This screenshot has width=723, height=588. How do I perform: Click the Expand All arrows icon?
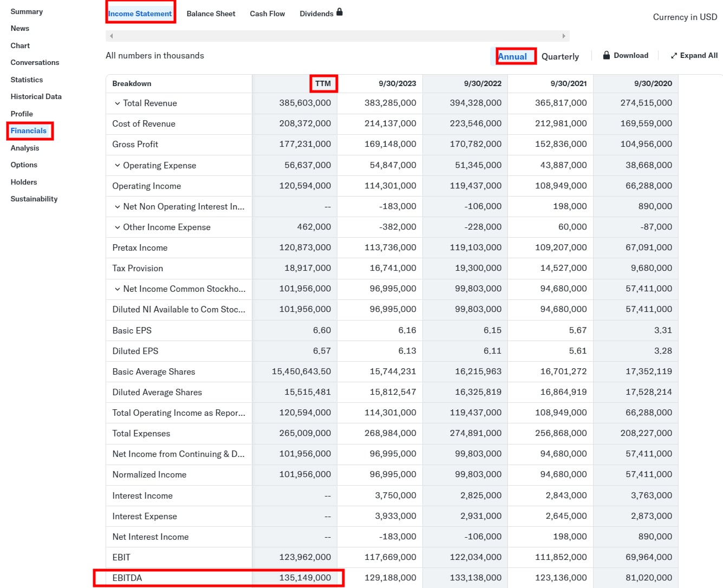pos(674,56)
